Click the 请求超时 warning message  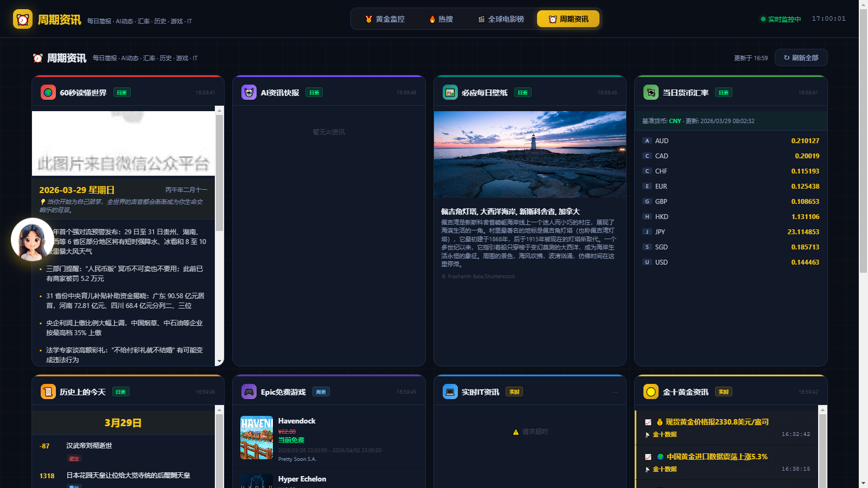(x=530, y=432)
